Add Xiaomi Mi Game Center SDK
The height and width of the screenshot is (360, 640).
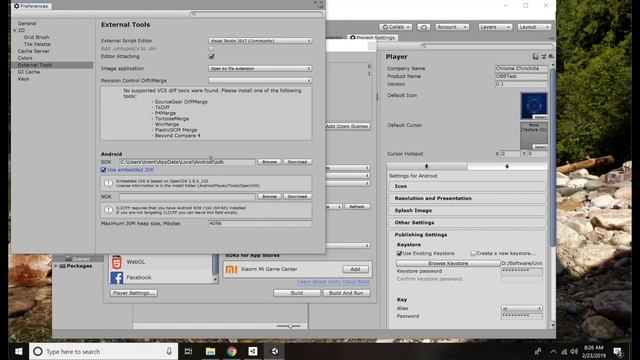tap(355, 269)
